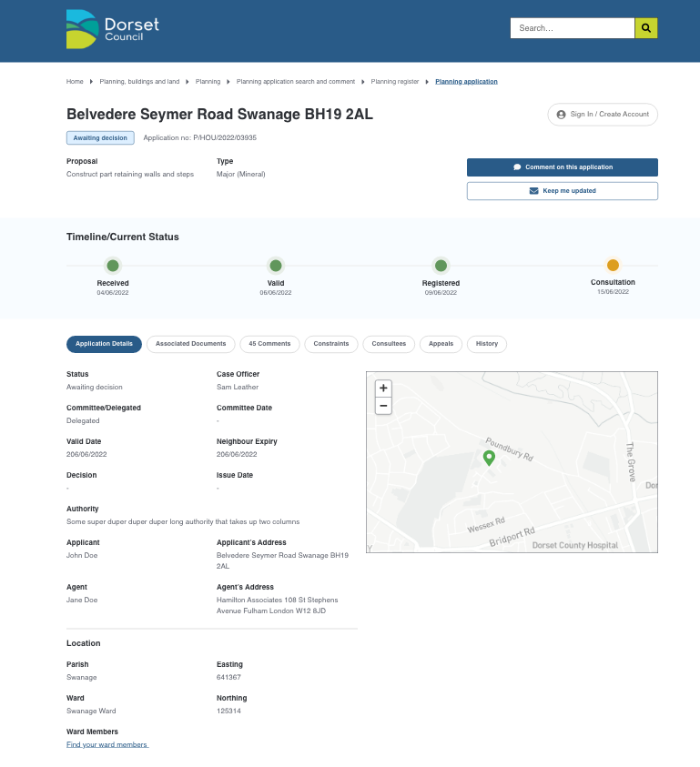
Task: Open the Consultees tab
Action: tap(389, 344)
